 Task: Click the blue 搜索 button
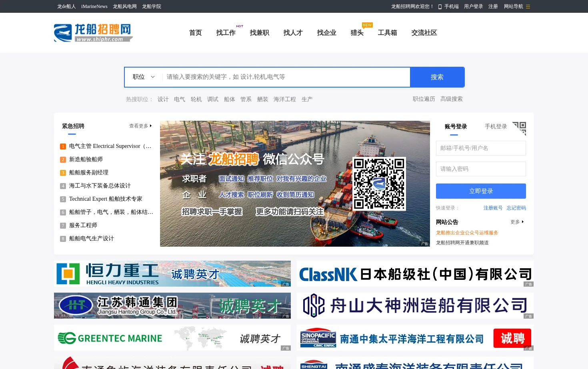pyautogui.click(x=437, y=77)
